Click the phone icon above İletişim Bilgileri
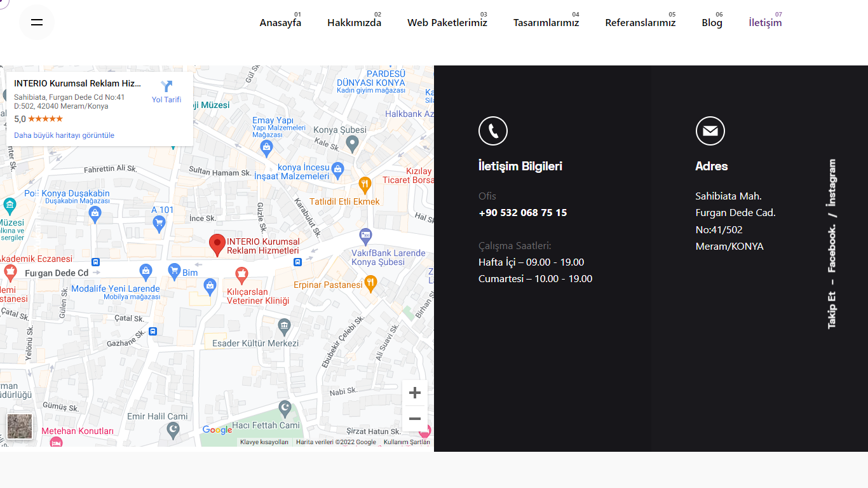868x488 pixels. 493,132
